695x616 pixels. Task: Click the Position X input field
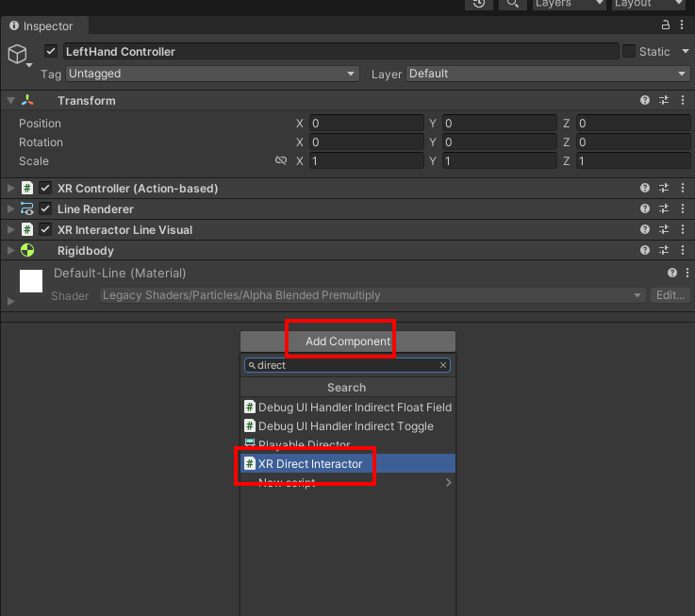click(x=366, y=124)
